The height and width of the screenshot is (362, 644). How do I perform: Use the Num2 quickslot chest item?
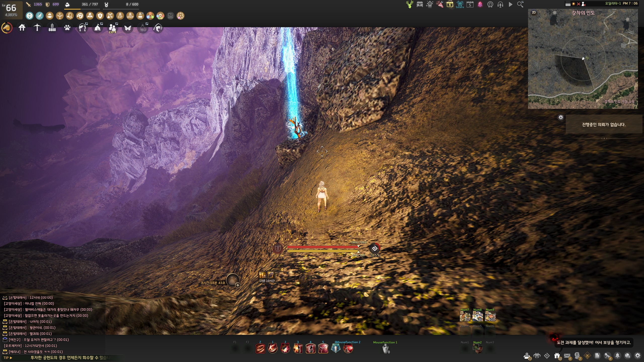477,349
